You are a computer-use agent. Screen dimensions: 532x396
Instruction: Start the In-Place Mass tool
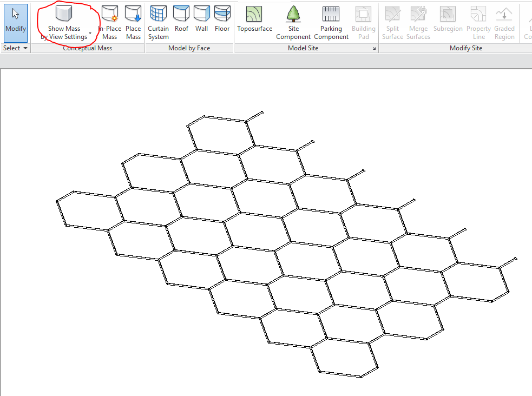(109, 23)
